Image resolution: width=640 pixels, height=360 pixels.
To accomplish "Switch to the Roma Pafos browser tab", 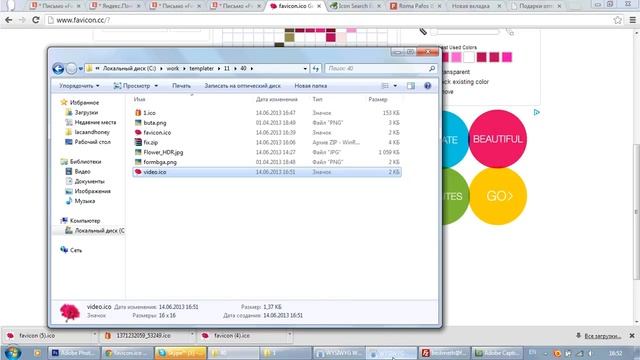I will click(416, 6).
